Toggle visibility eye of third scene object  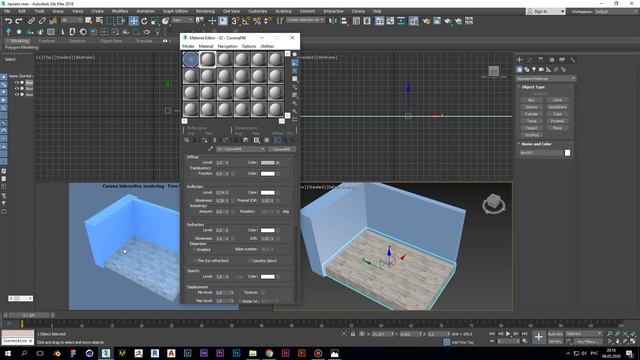pos(17,94)
